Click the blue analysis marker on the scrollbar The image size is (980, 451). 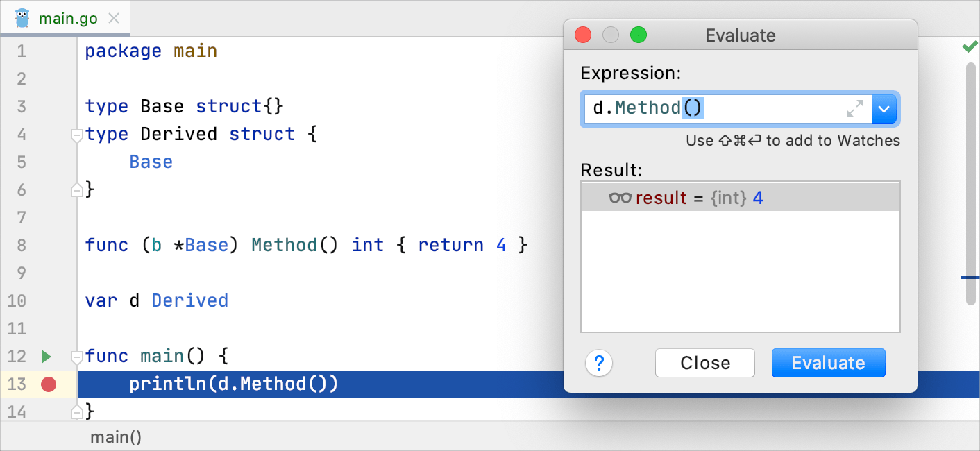tap(970, 277)
